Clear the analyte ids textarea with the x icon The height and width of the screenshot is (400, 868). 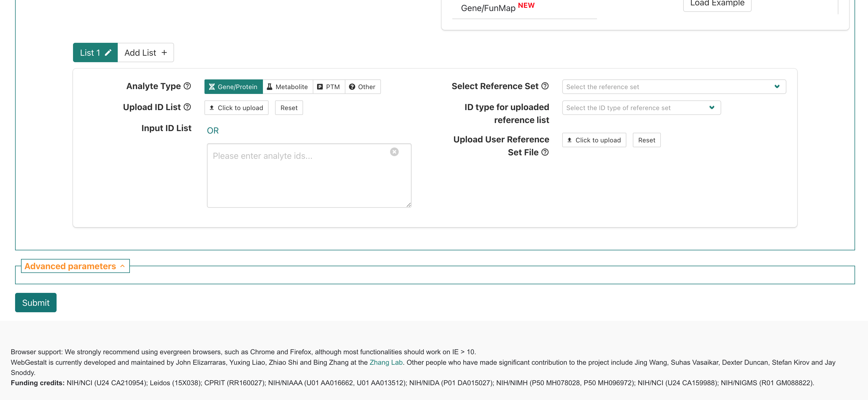[394, 152]
